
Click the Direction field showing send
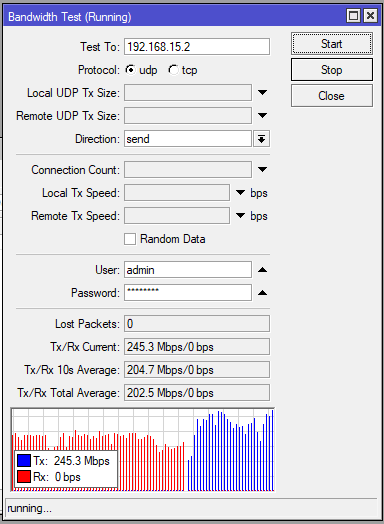tap(188, 139)
